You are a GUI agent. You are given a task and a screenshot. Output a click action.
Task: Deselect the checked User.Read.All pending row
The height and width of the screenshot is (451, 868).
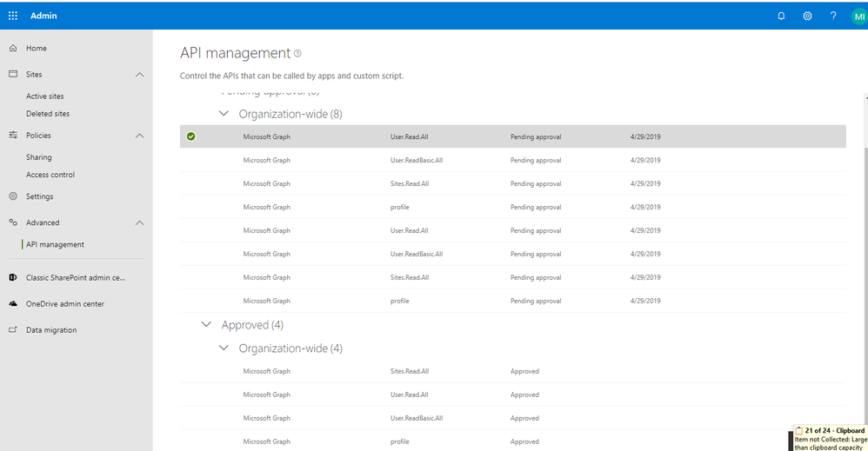tap(191, 136)
